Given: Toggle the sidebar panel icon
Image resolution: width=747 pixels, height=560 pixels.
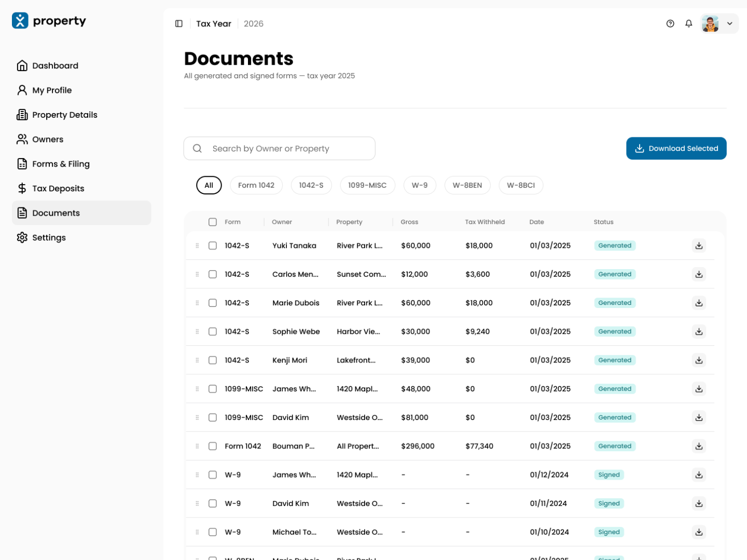Looking at the screenshot, I should click(x=179, y=24).
